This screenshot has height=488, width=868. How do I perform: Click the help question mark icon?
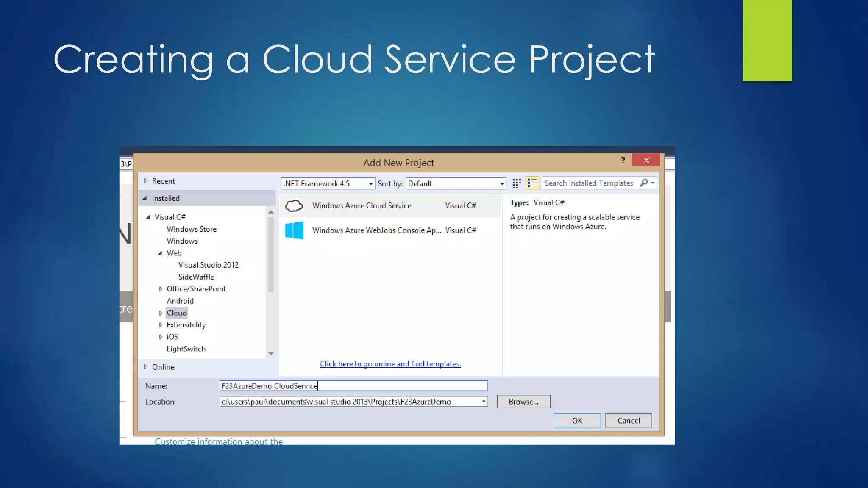tap(623, 160)
